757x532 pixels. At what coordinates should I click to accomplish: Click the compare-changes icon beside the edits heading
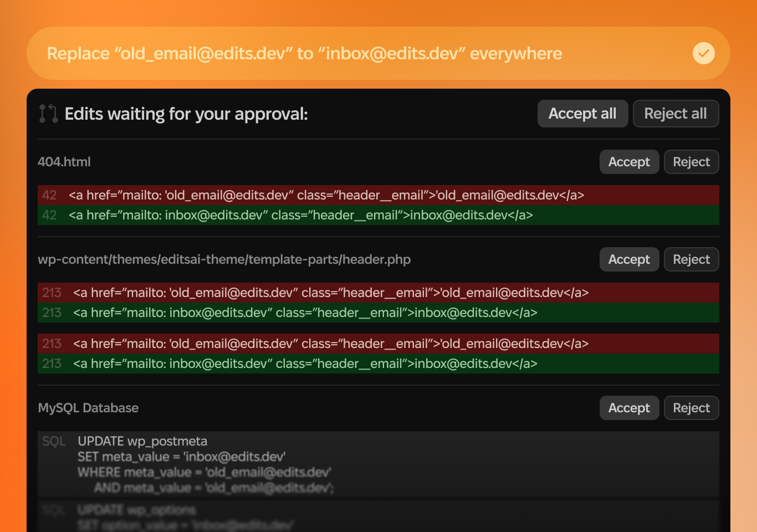[48, 114]
